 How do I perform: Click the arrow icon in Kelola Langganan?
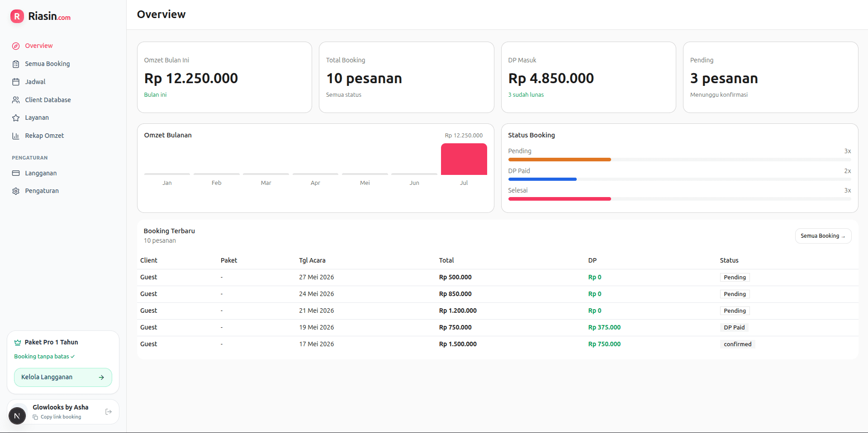coord(101,377)
